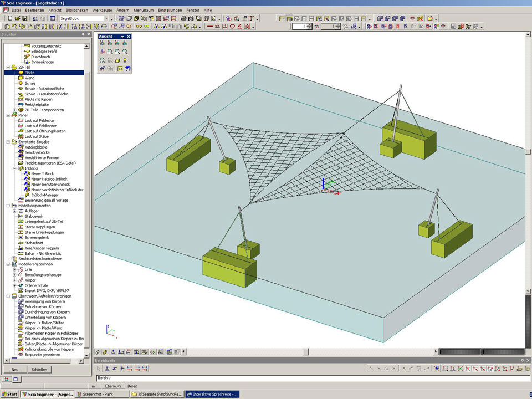
Task: Open the Menübaum menu
Action: pyautogui.click(x=144, y=10)
